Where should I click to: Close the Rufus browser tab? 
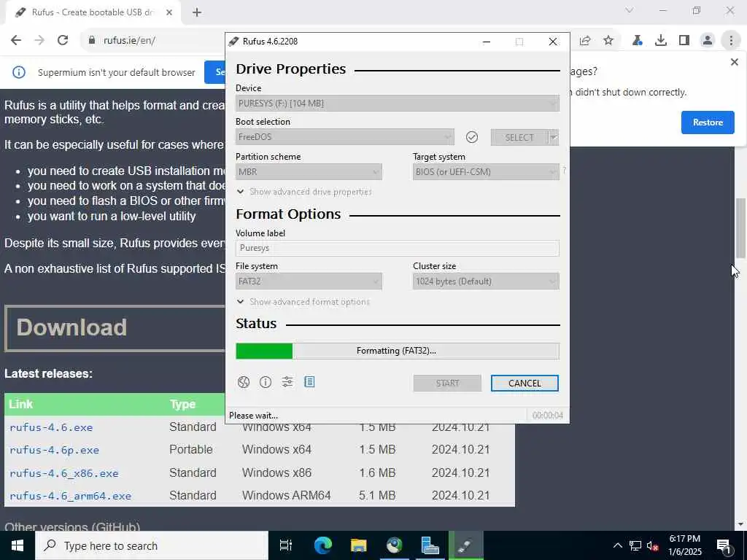point(169,12)
